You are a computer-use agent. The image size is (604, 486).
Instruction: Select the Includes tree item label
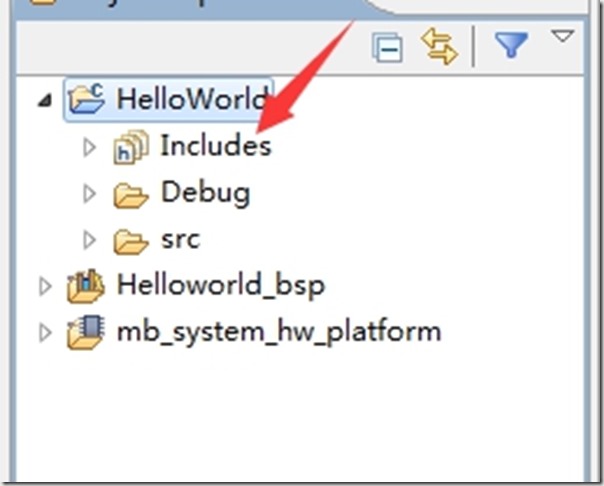[x=215, y=147]
